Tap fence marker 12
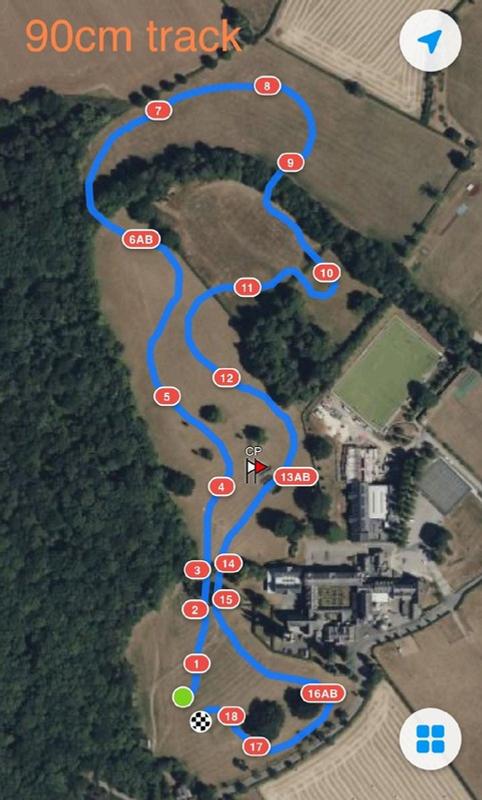The width and height of the screenshot is (482, 800). tap(226, 378)
